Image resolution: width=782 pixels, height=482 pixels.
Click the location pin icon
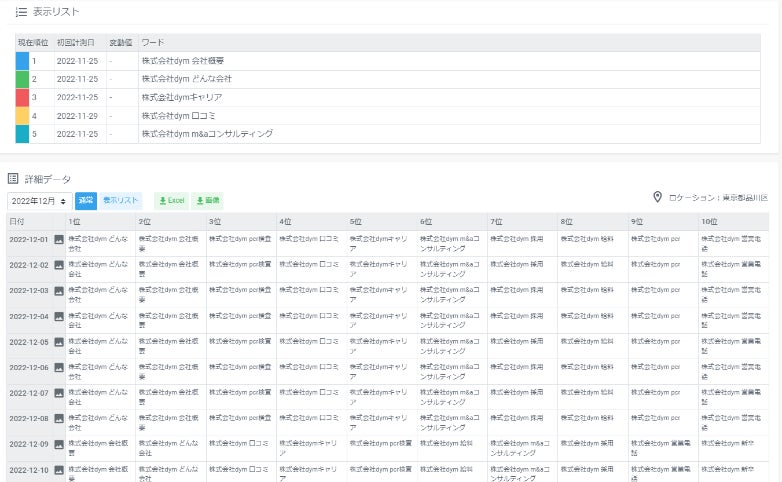pyautogui.click(x=657, y=197)
